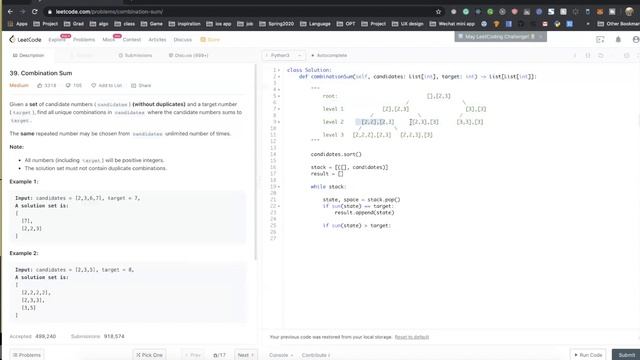Image resolution: width=640 pixels, height=360 pixels.
Task: Click the browser back arrow
Action: point(10,12)
